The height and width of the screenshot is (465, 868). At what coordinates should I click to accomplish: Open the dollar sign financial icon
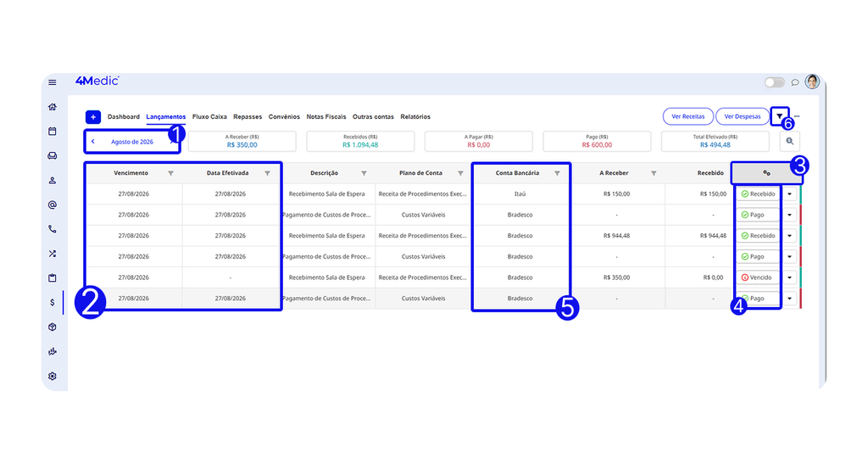click(x=52, y=303)
